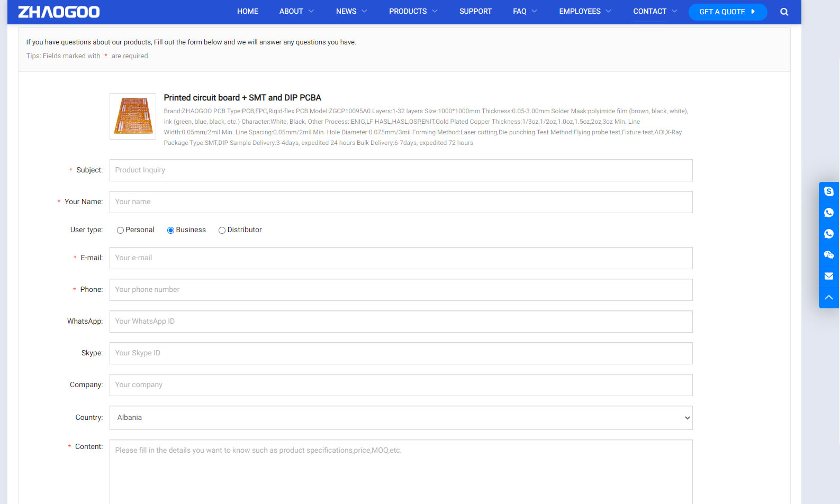Focus the Phone number input field

pos(401,290)
